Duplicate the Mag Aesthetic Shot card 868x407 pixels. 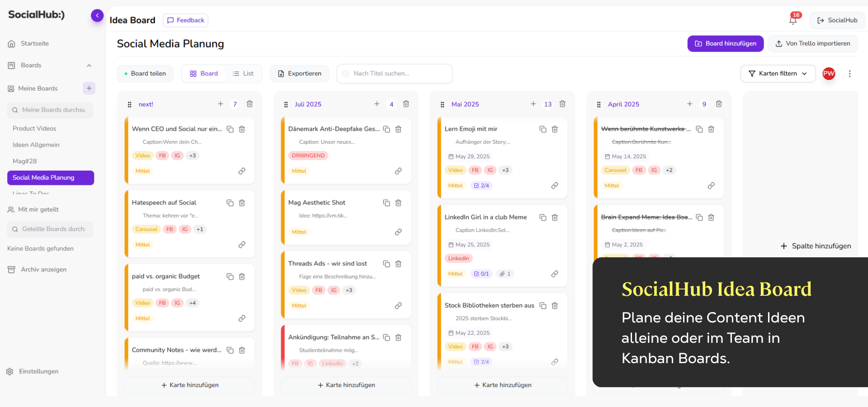click(x=387, y=203)
